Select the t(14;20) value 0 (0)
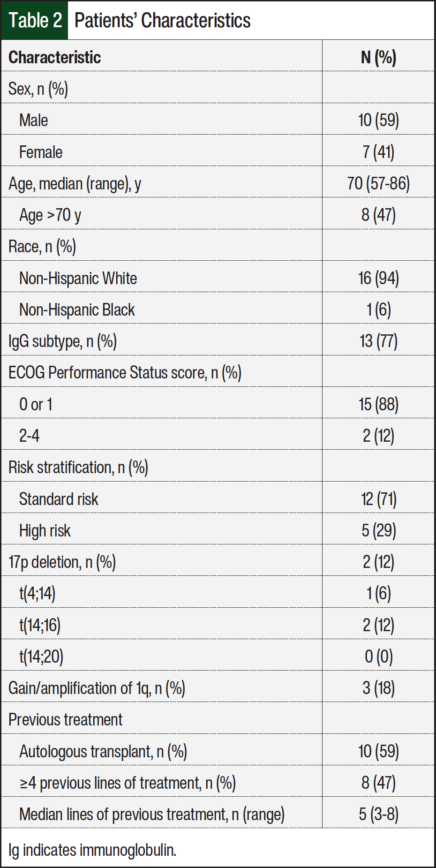 pos(378,657)
